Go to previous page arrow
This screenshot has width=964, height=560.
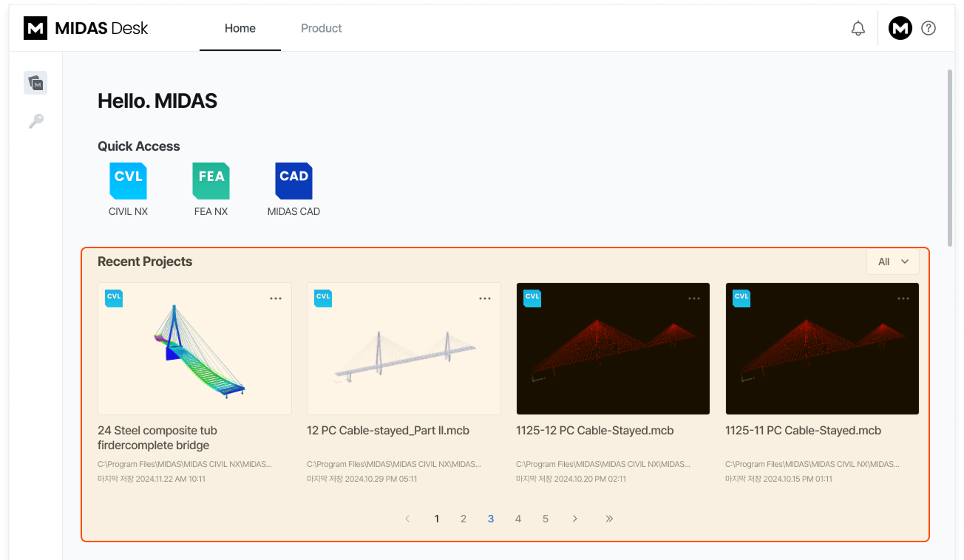[x=407, y=519]
